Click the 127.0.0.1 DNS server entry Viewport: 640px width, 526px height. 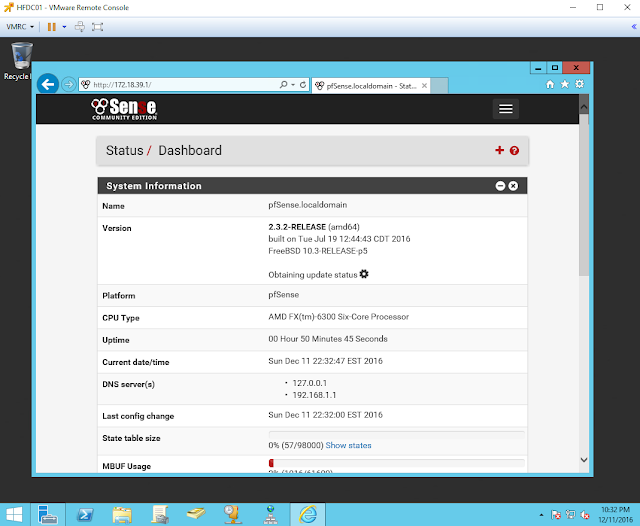click(309, 383)
